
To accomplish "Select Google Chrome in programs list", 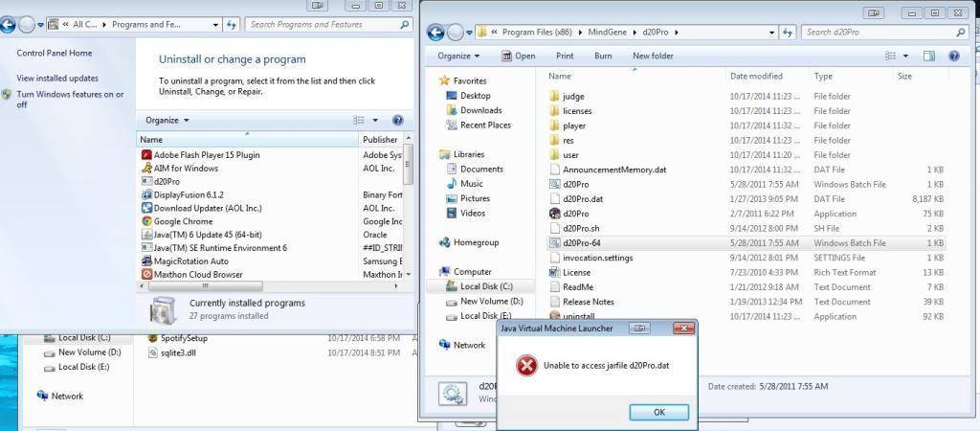I will point(183,221).
